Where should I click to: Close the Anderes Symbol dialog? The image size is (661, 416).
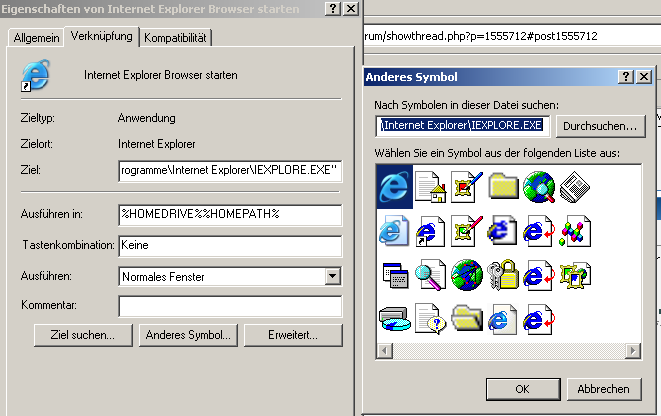(644, 77)
